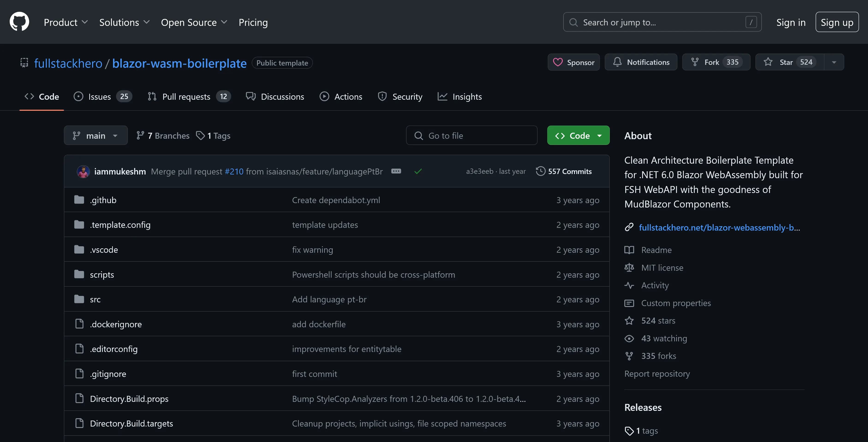Open the Star lists dropdown arrow
The image size is (868, 442).
pyautogui.click(x=834, y=62)
